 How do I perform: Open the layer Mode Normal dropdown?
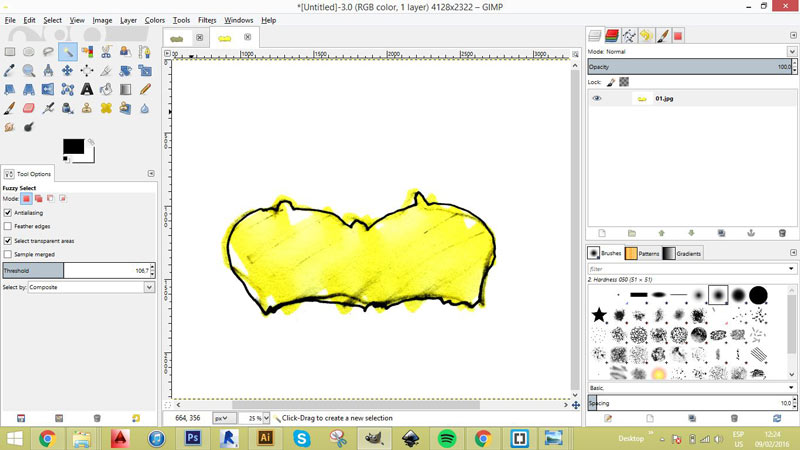click(692, 52)
